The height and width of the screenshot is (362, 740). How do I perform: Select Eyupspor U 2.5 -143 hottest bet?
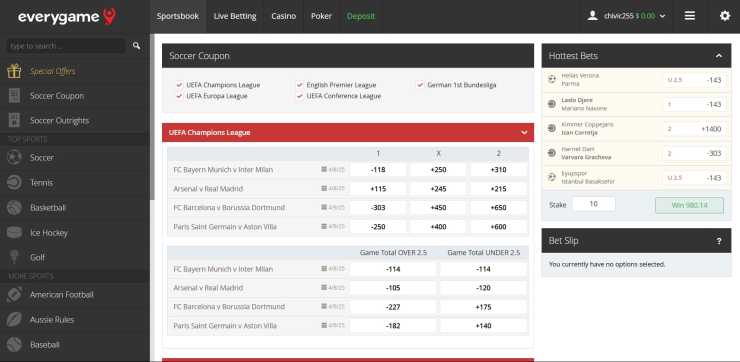[x=695, y=178]
